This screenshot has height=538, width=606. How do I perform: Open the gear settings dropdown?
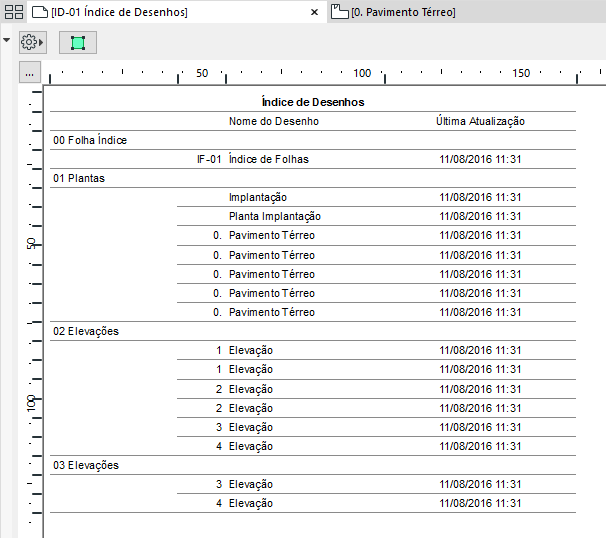33,42
